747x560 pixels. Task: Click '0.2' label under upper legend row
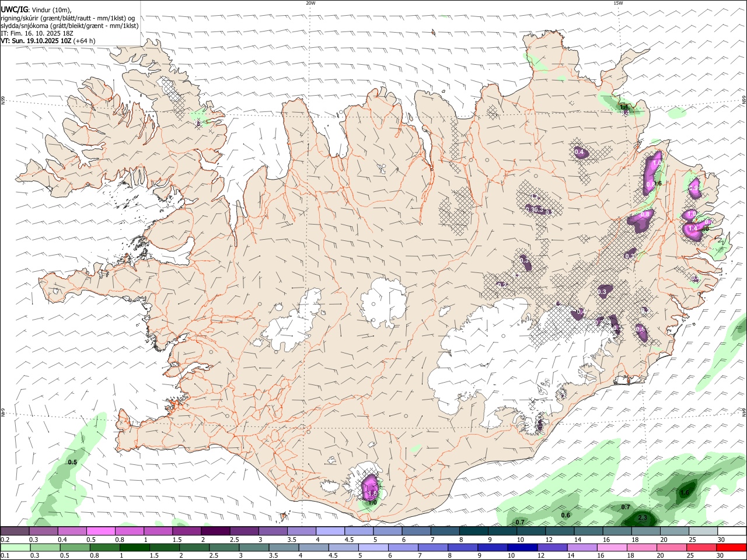coord(5,540)
